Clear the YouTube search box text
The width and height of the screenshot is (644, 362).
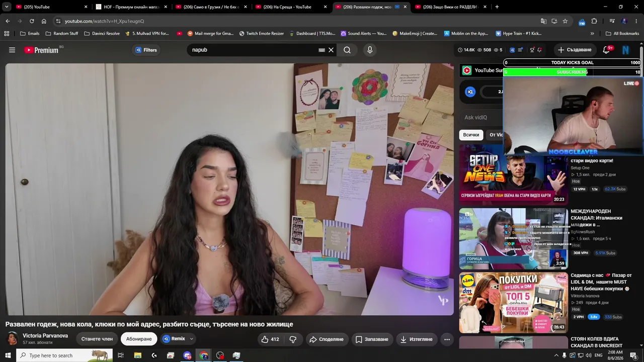[x=331, y=50]
